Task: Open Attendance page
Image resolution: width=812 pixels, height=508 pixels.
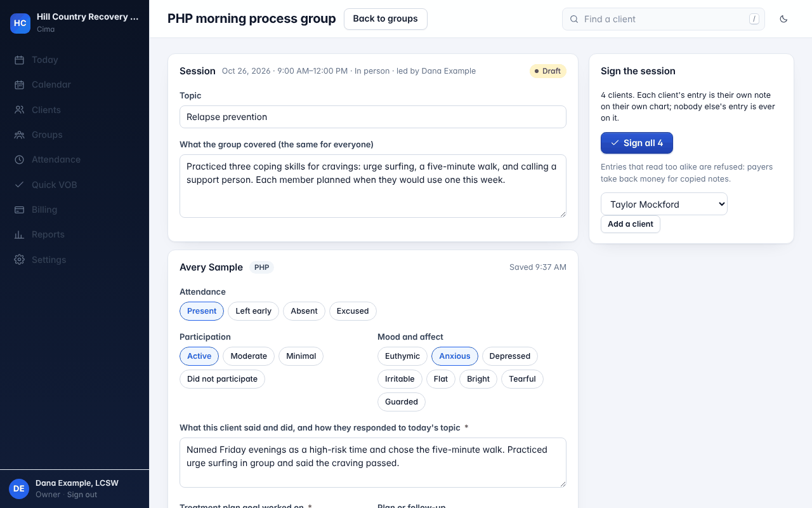Action: click(74, 159)
